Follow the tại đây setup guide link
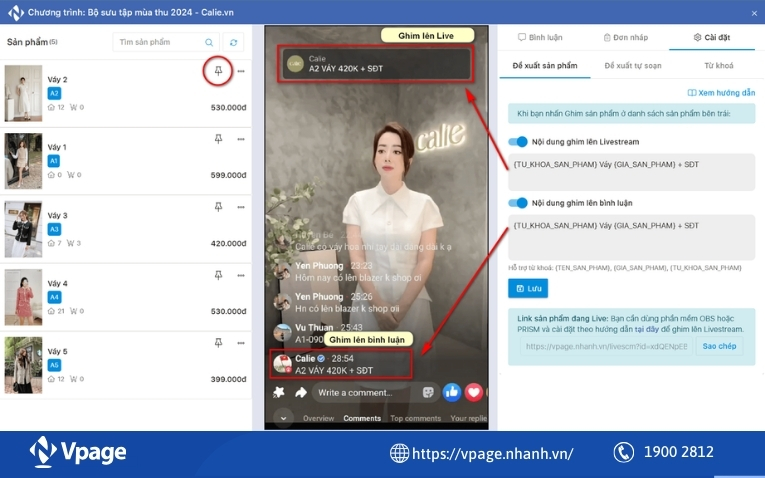Viewport: 765px width, 478px height. point(646,329)
